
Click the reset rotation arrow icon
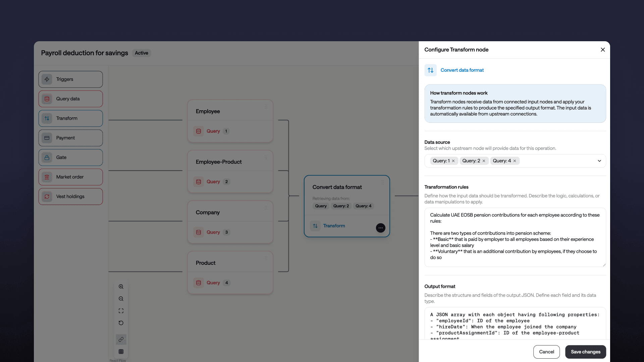[x=121, y=323]
